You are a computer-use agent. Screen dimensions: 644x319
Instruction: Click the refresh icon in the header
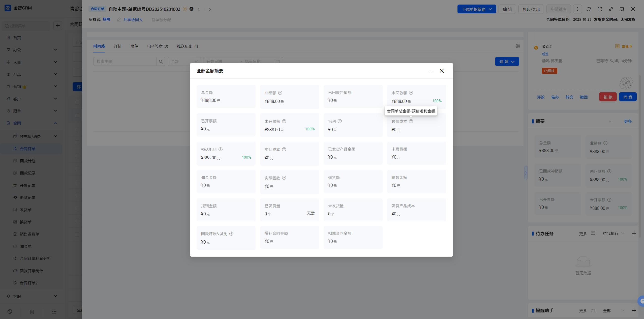pos(589,9)
